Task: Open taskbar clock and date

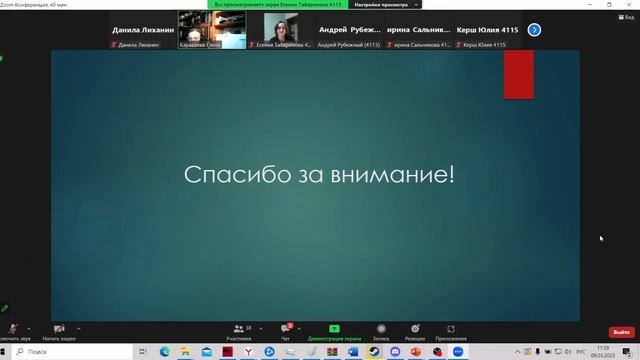Action: (x=603, y=351)
